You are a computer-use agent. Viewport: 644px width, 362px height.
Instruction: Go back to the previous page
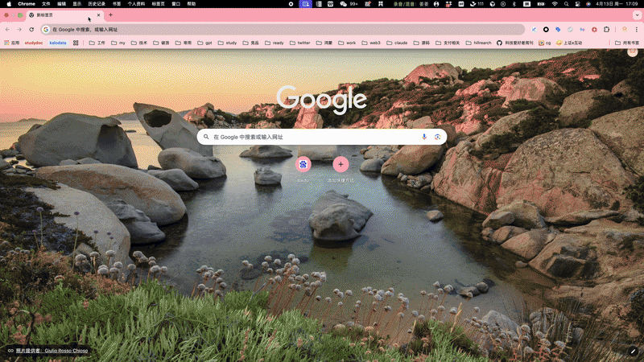[7, 30]
